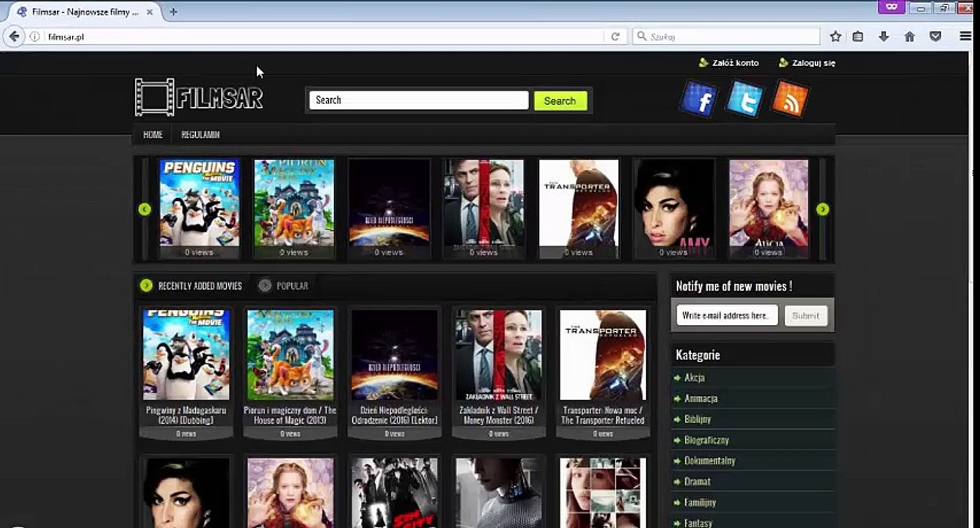Open the Facebook social icon
The image size is (980, 528).
point(698,99)
